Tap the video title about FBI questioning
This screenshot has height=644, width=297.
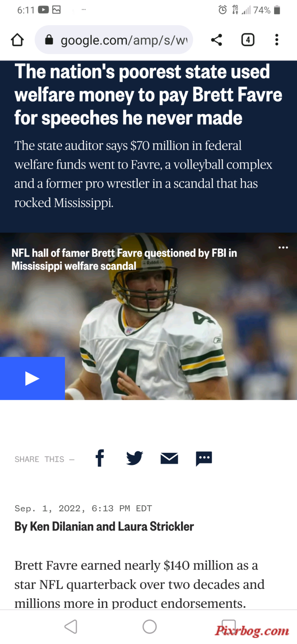coord(124,259)
